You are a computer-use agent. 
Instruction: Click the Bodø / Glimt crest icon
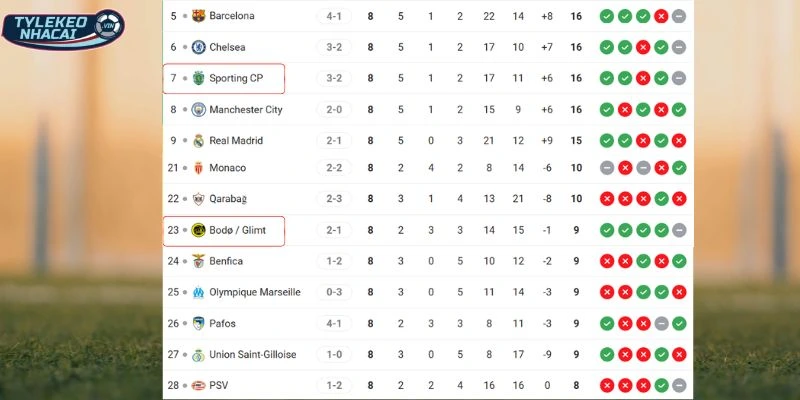coord(198,230)
